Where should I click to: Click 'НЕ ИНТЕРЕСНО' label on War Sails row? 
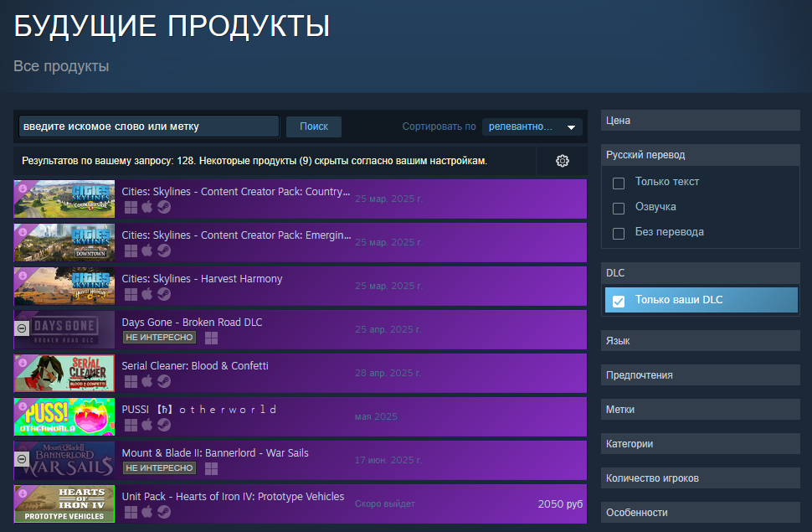pyautogui.click(x=159, y=467)
